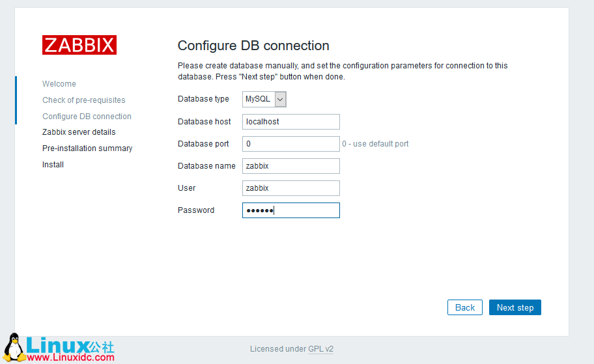This screenshot has width=594, height=364.
Task: Click the Configure DB connection heading
Action: (253, 46)
